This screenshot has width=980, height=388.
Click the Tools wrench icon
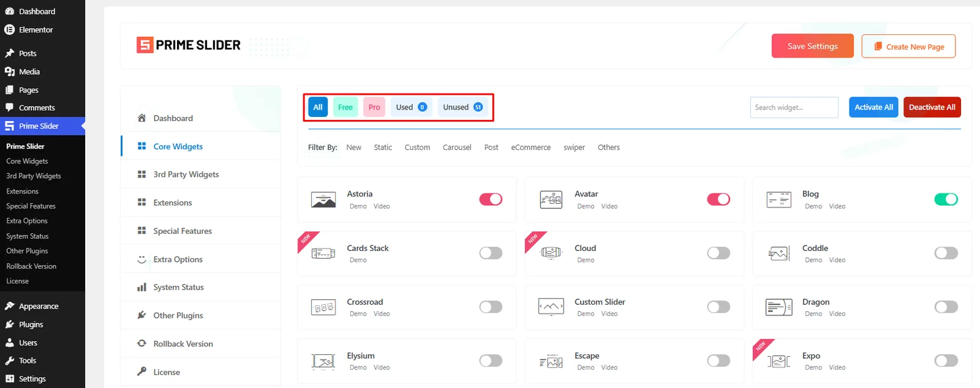(9, 360)
